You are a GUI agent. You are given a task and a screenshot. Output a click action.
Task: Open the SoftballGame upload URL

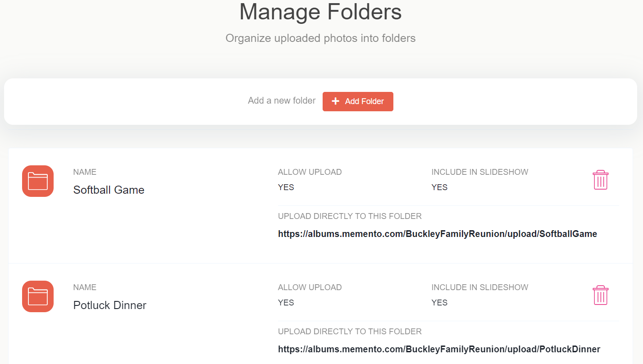(x=437, y=234)
